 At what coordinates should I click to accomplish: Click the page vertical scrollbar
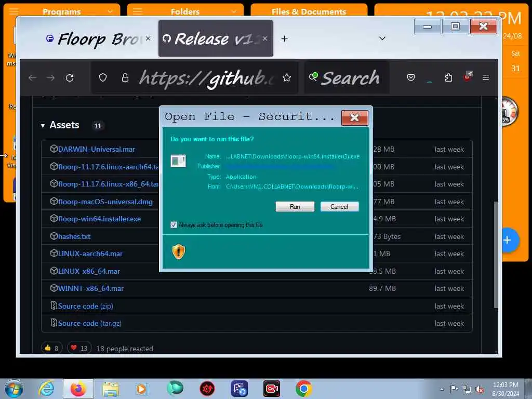(496, 255)
